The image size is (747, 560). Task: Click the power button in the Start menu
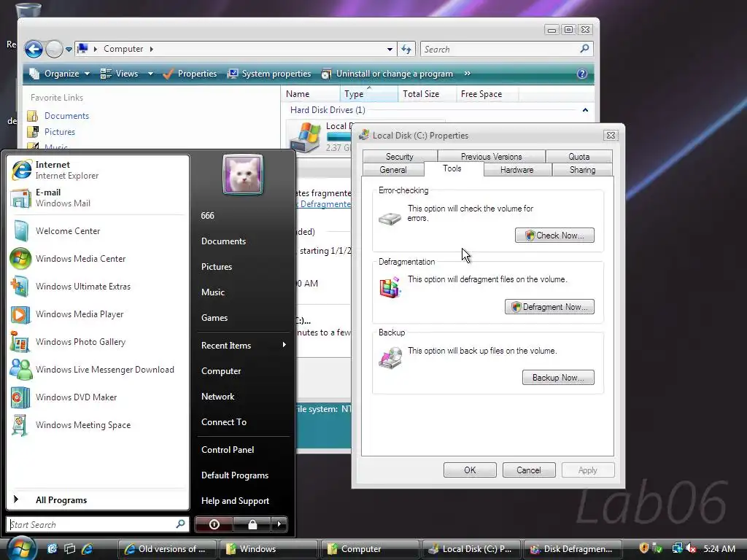click(214, 524)
